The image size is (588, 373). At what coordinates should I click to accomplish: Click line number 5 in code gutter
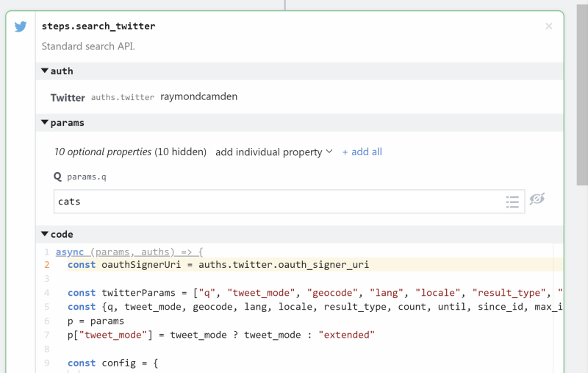[47, 307]
